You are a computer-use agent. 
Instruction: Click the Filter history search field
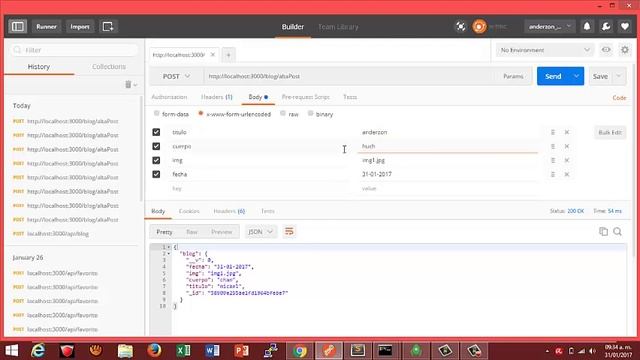click(74, 50)
